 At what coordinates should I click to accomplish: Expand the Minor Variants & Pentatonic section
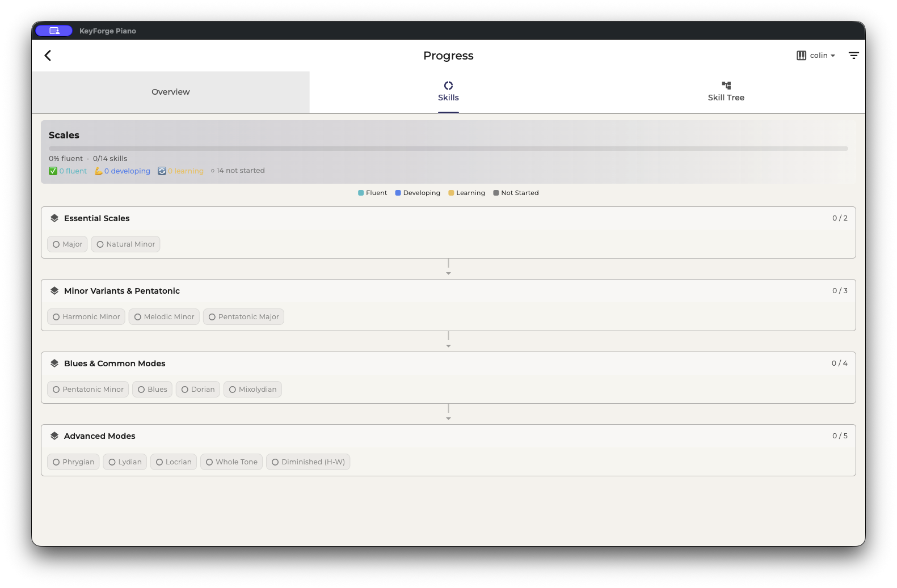pyautogui.click(x=122, y=291)
